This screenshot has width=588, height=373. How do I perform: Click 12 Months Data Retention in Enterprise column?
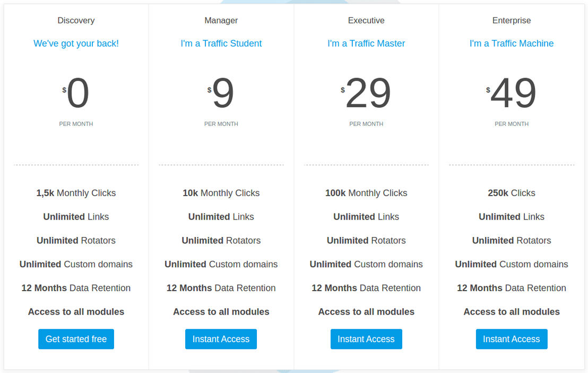[x=512, y=288]
